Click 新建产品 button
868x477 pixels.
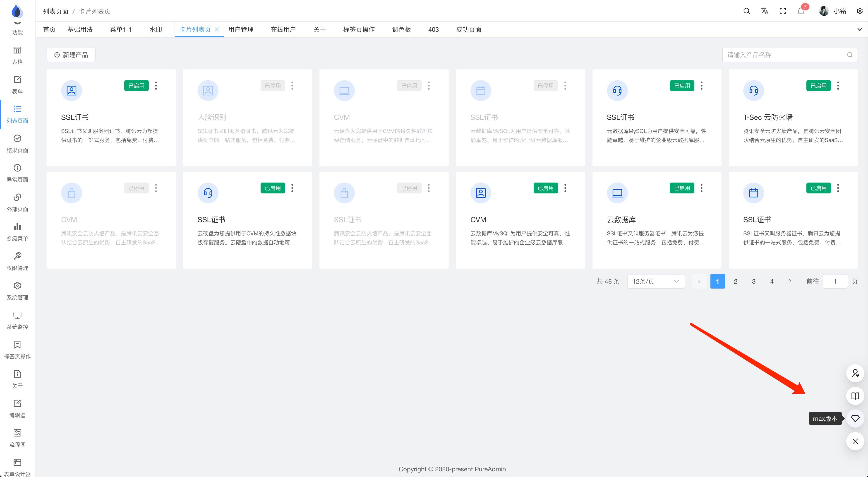click(71, 55)
